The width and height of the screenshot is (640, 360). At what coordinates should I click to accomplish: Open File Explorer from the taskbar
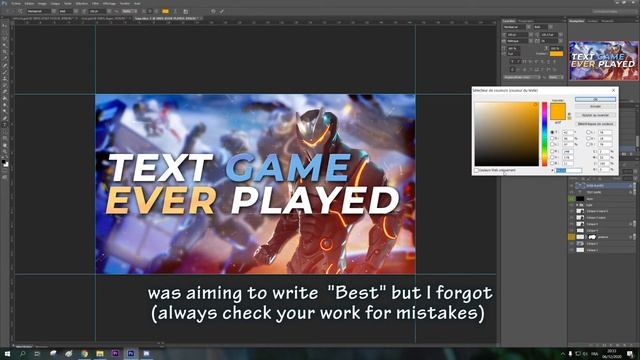point(100,353)
